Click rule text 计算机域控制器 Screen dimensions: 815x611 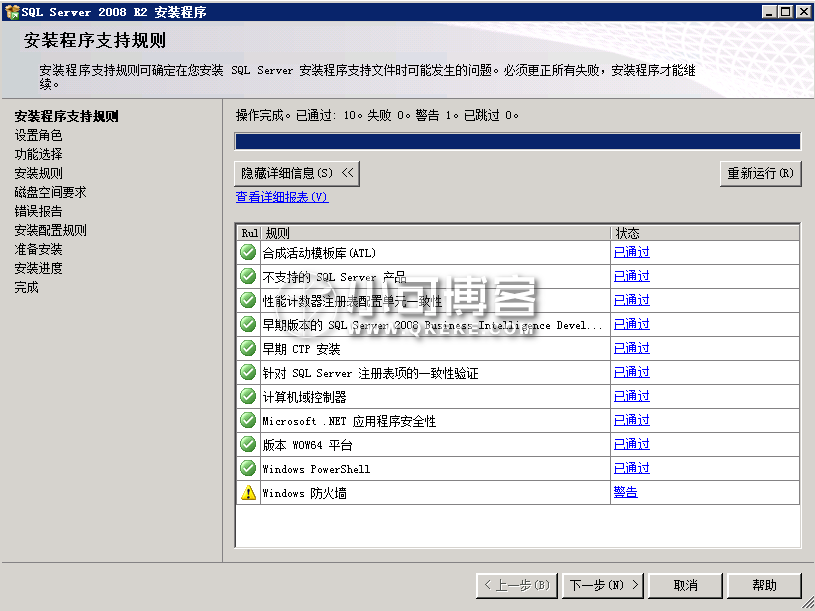point(305,397)
